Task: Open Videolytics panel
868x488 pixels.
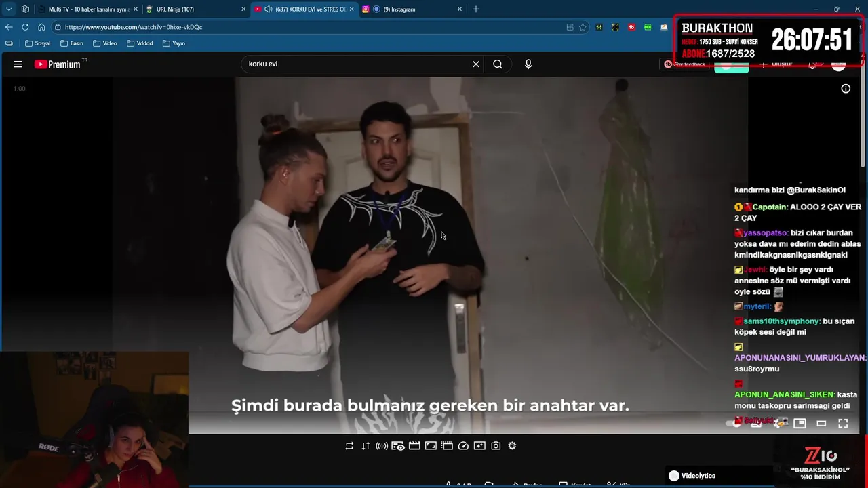Action: pyautogui.click(x=692, y=476)
